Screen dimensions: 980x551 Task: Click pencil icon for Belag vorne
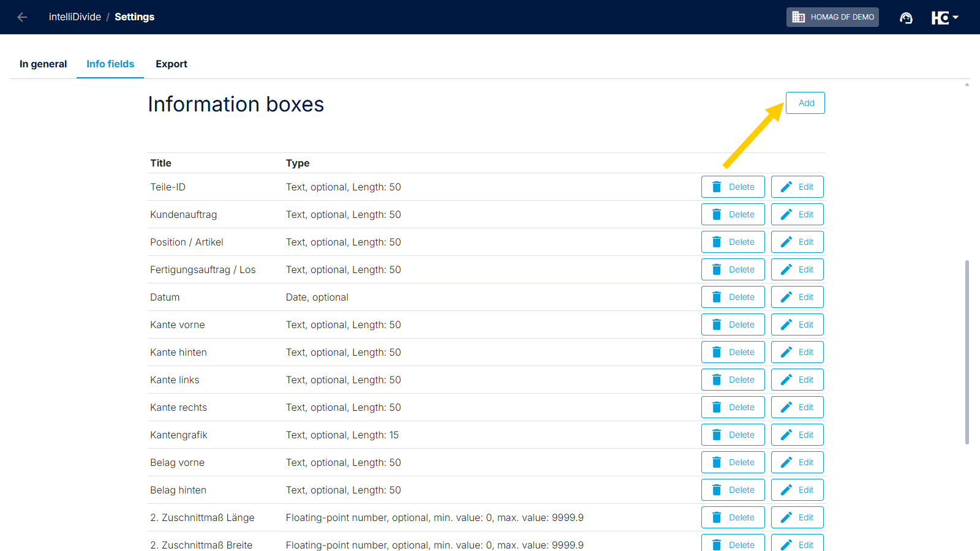point(786,462)
